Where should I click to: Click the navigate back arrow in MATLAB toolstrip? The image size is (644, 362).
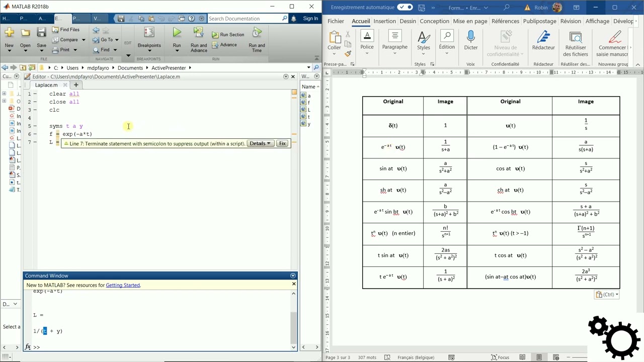[x=96, y=30]
